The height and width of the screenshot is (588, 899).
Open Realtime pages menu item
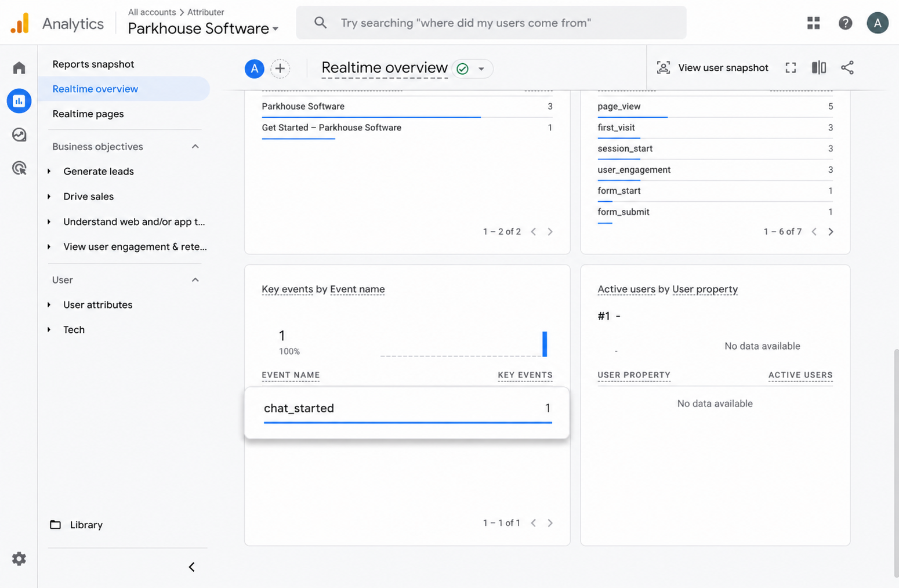click(x=88, y=114)
